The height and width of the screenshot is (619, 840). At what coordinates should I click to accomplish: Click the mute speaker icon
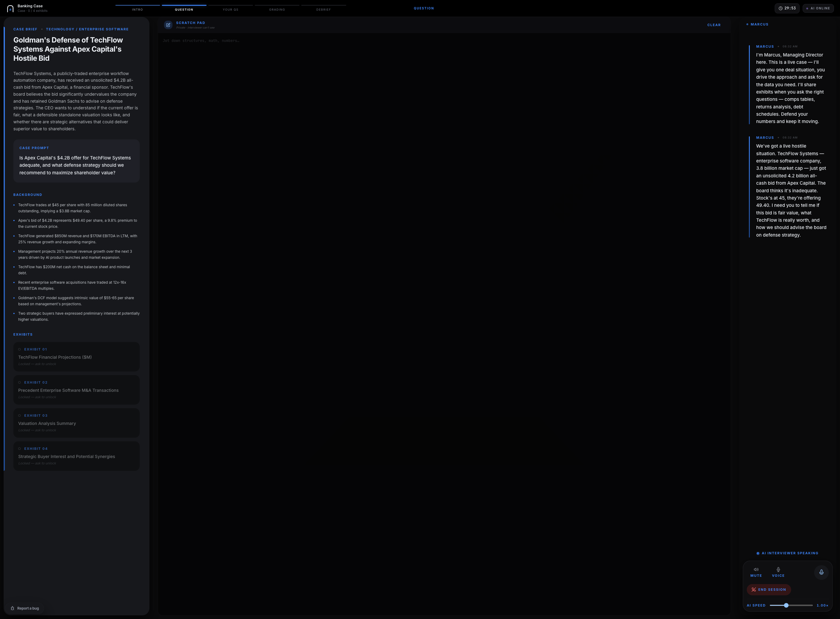756,569
